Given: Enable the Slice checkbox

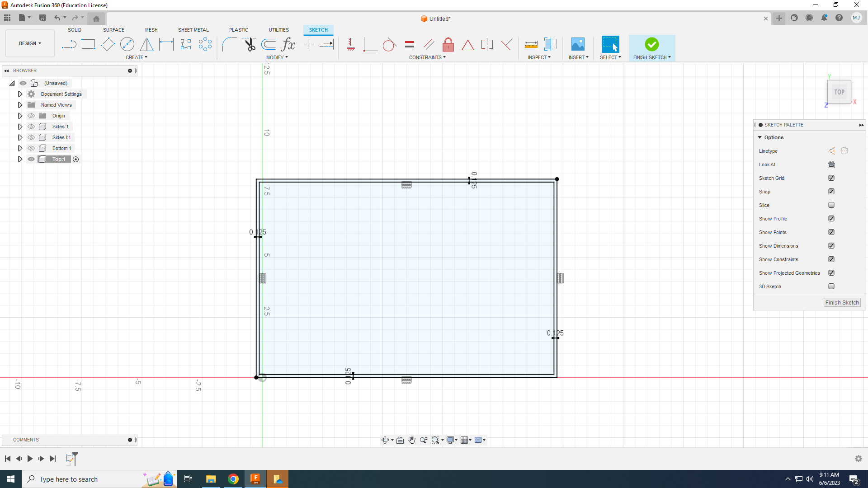Looking at the screenshot, I should click(x=831, y=205).
